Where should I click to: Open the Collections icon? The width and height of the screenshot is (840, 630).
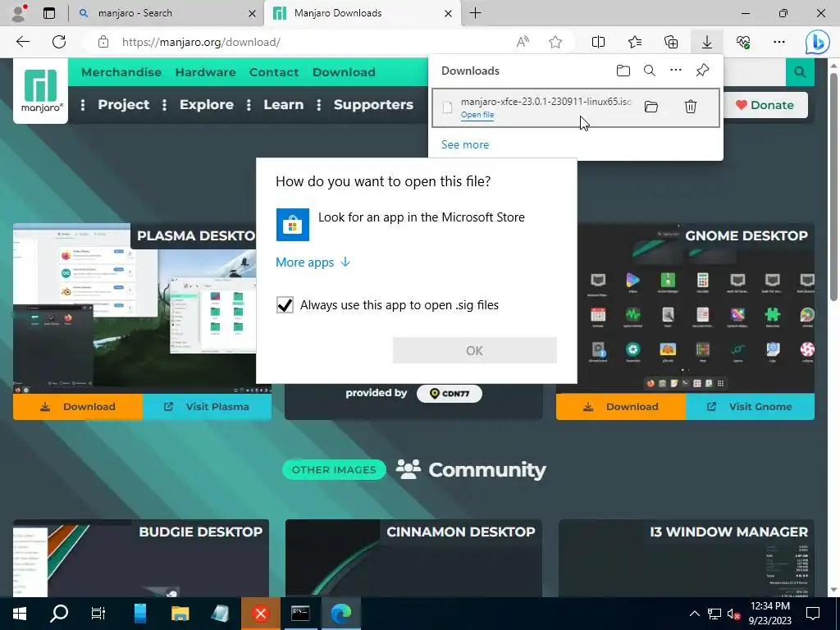coord(671,42)
